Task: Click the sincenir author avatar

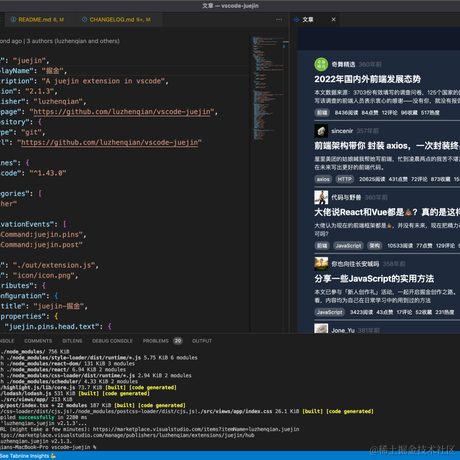Action: tap(321, 131)
